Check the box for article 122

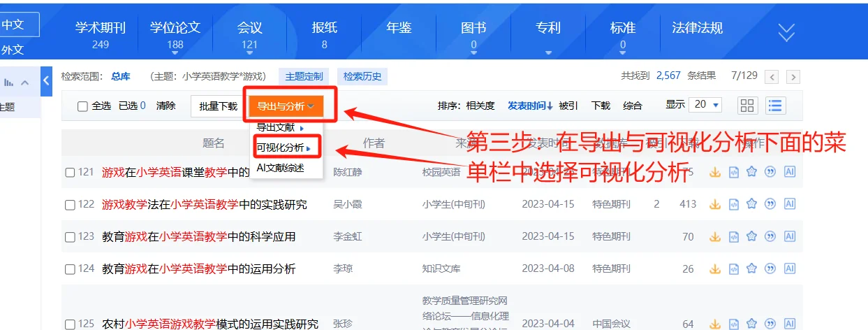(x=70, y=205)
